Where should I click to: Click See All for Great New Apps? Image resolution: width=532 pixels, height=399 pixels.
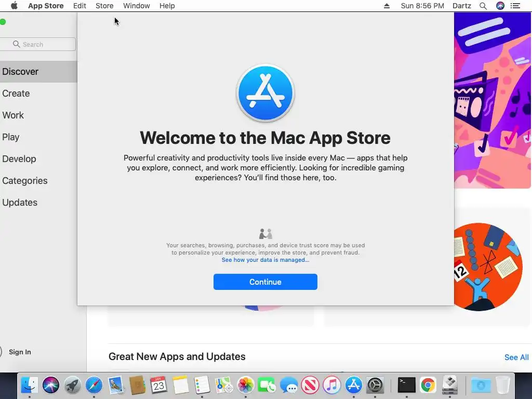516,357
